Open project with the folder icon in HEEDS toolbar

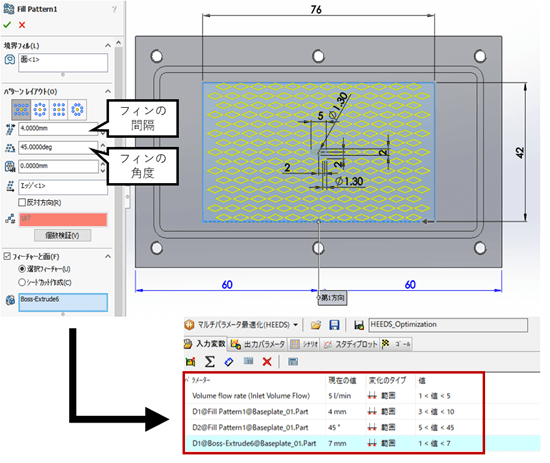tap(316, 325)
